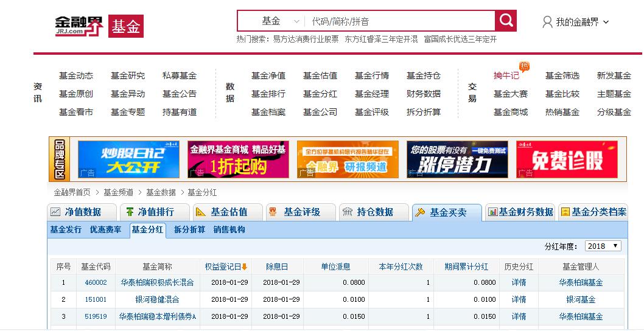Click the bar chart icon on 基金财务数据 tab
This screenshot has height=331, width=644.
click(493, 212)
